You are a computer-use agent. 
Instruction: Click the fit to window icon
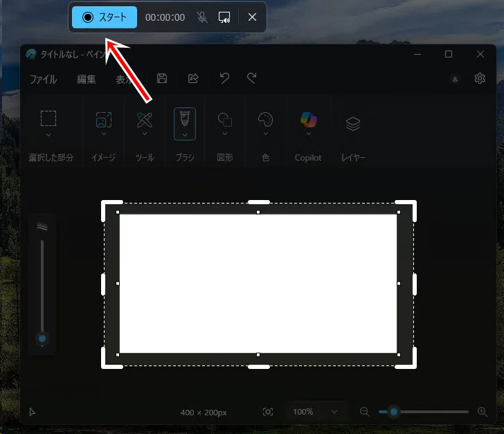click(268, 412)
